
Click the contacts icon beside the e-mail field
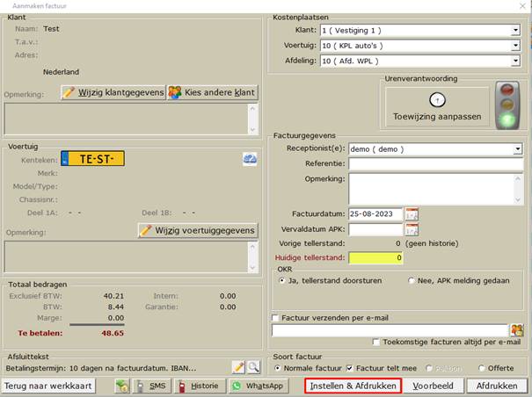(517, 330)
